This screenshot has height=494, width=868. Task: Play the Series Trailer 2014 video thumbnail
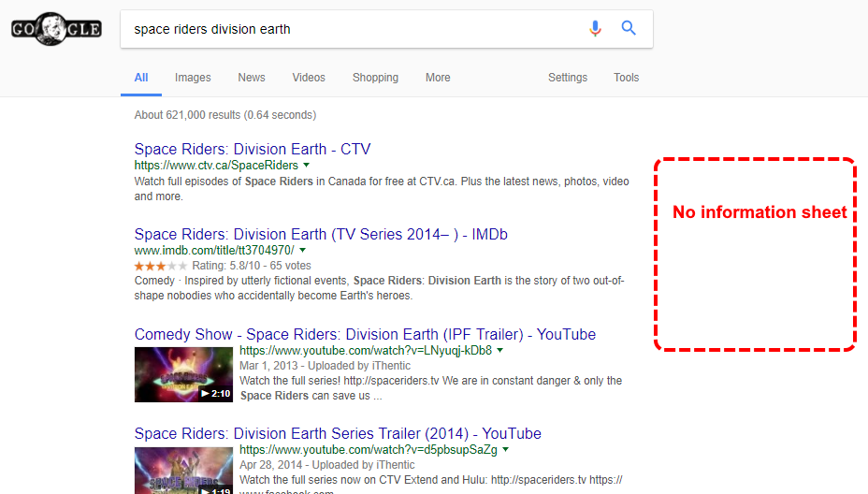(x=183, y=471)
